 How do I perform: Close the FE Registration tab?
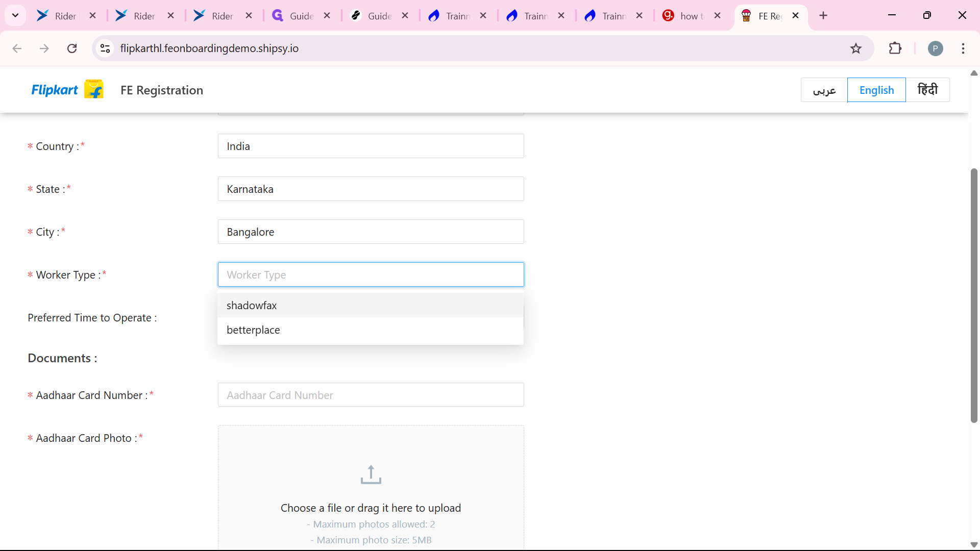(795, 16)
